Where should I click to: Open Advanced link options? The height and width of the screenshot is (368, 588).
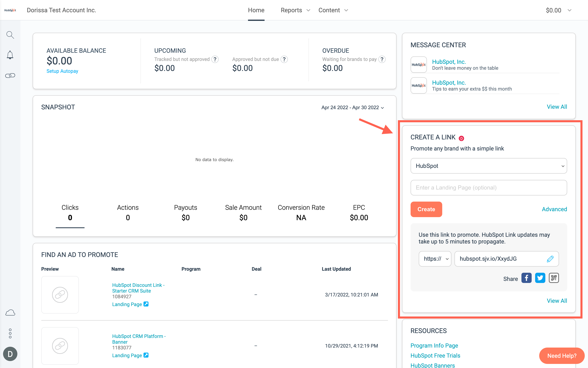pyautogui.click(x=554, y=209)
